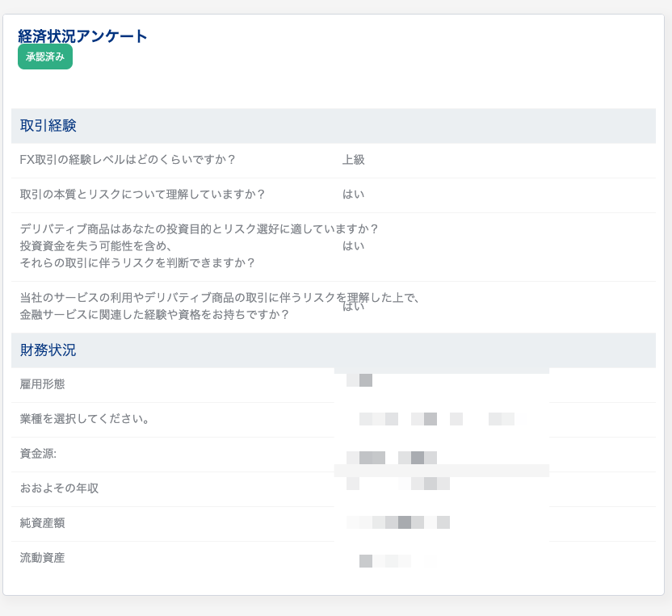672x616 pixels.
Task: Click the answer 上級
Action: point(353,160)
